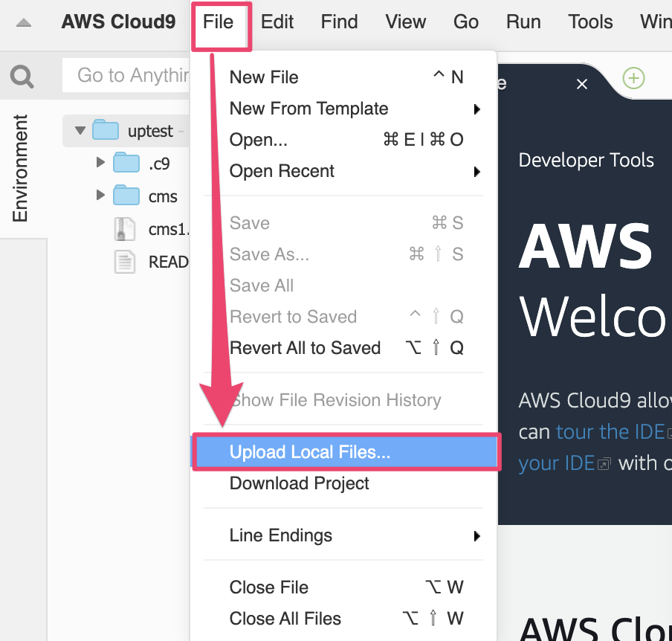Select the .c9 folder icon
Viewport: 672px width, 641px height.
tap(126, 163)
